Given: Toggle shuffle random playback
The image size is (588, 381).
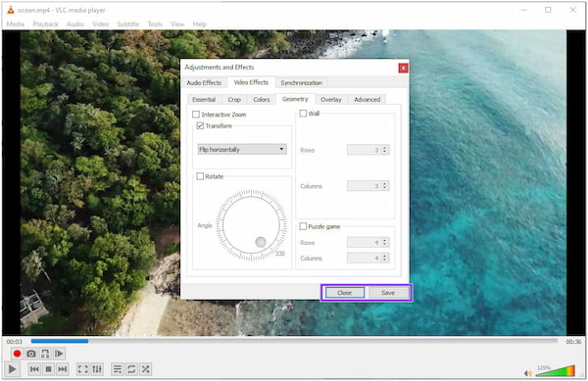Looking at the screenshot, I should 145,369.
